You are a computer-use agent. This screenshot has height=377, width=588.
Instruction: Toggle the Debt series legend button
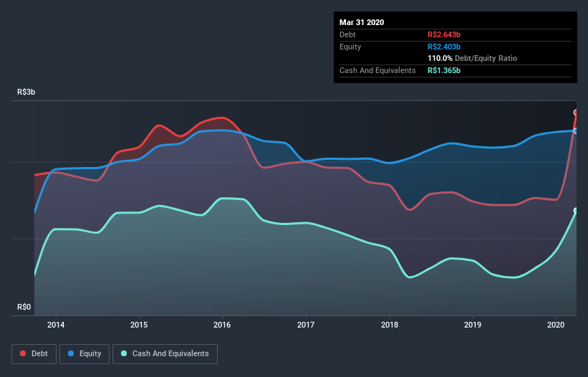coord(34,354)
